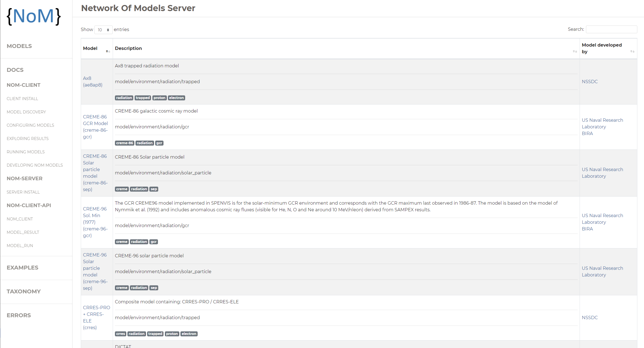Click inside the Search input field
Viewport: 644px width, 348px height.
[x=611, y=29]
